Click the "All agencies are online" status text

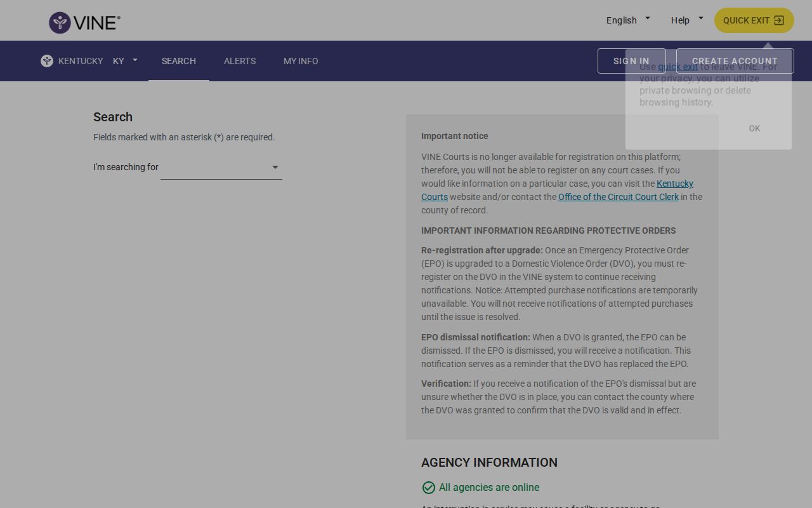tap(489, 488)
